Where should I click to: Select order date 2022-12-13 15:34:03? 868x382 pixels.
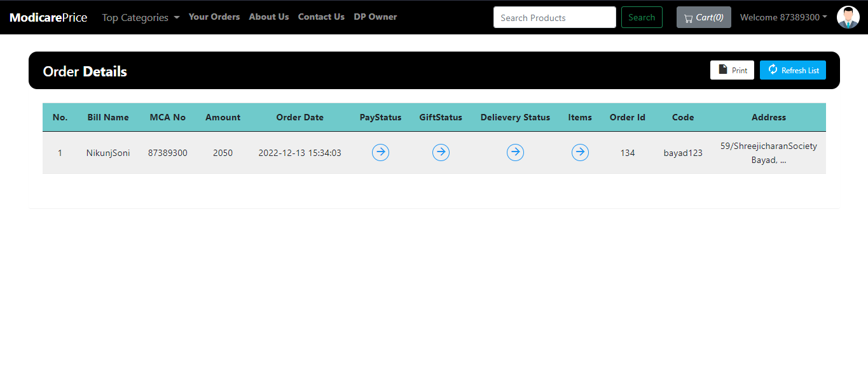[300, 153]
